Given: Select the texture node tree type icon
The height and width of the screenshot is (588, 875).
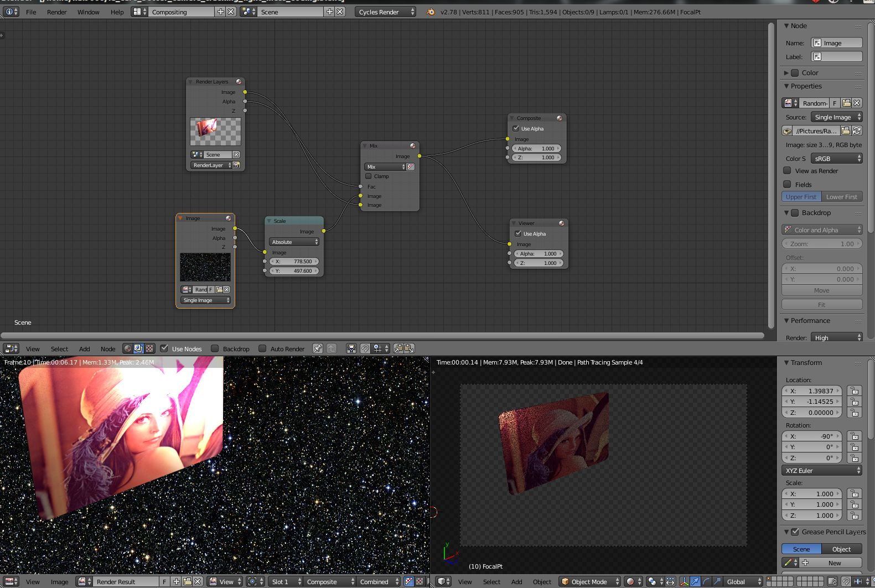Looking at the screenshot, I should (149, 348).
